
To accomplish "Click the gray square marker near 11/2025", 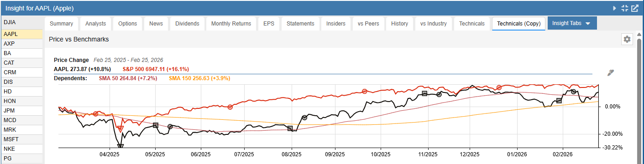I will point(424,93).
